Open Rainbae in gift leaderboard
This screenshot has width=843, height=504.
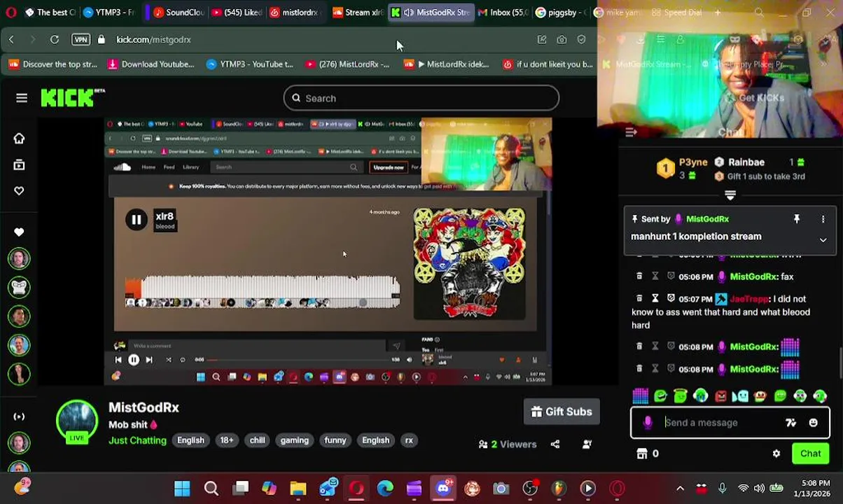point(746,162)
